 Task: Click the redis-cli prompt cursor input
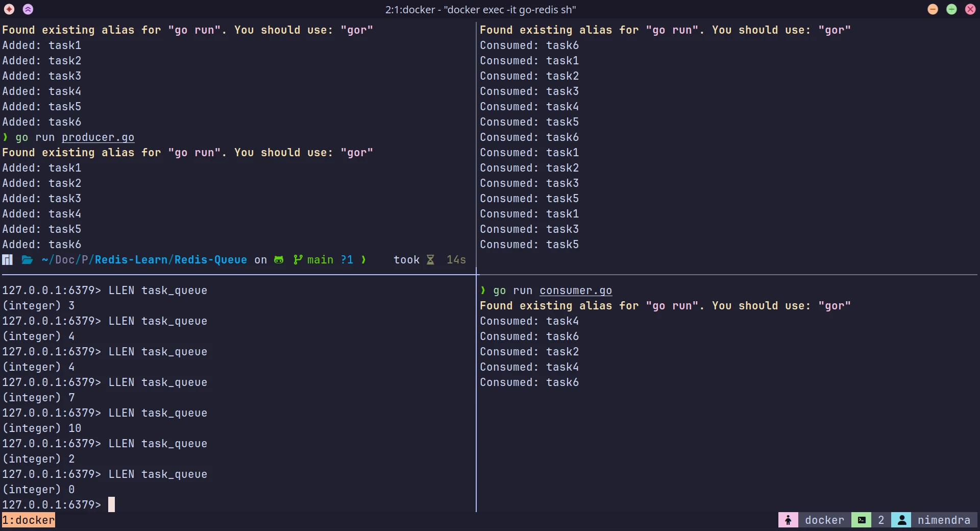point(111,504)
